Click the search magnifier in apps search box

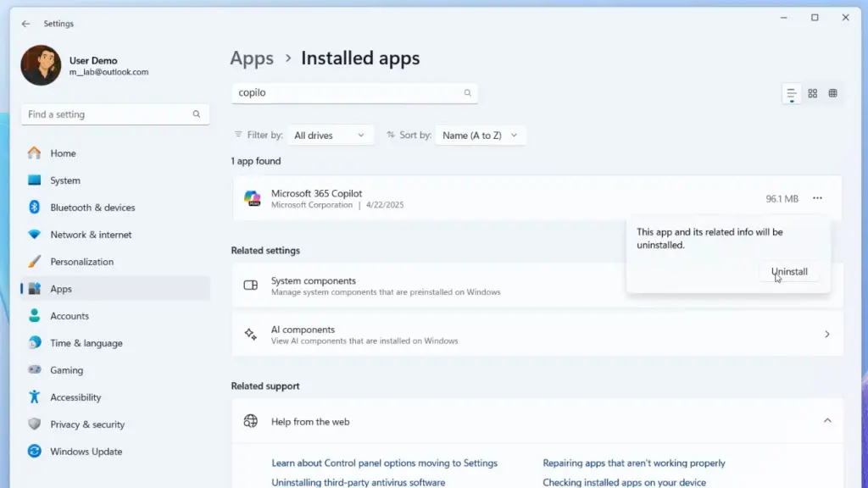(467, 93)
